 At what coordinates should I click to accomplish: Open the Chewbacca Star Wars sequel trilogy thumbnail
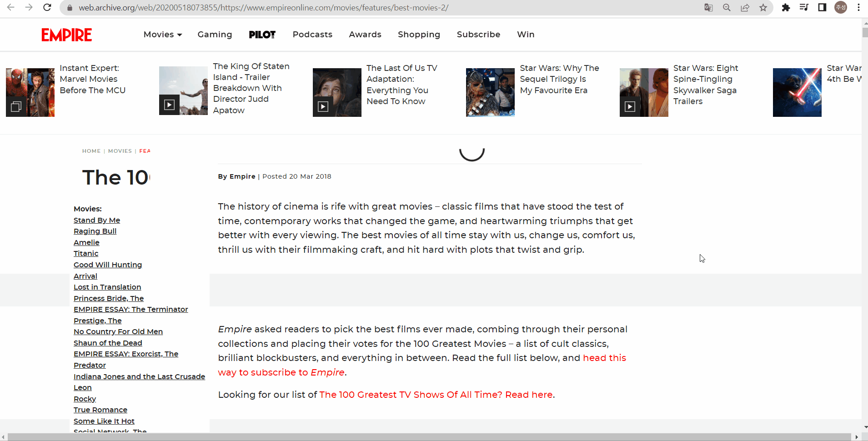[x=490, y=92]
